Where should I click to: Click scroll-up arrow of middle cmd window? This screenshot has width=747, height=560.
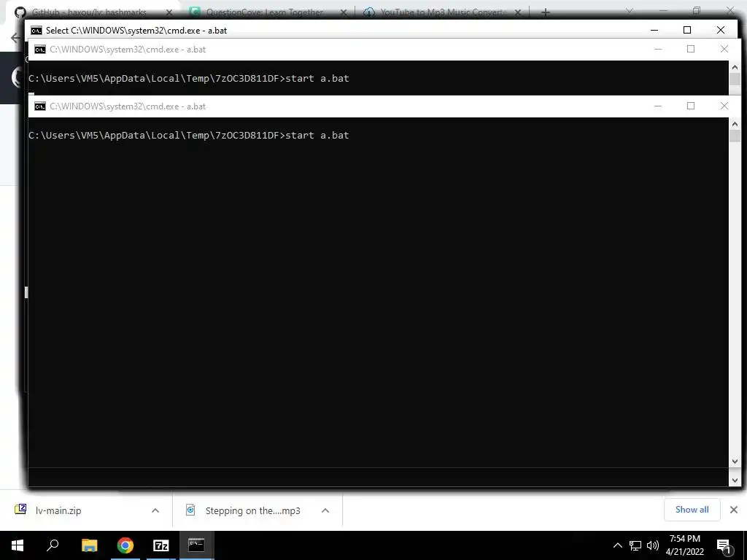[x=735, y=67]
